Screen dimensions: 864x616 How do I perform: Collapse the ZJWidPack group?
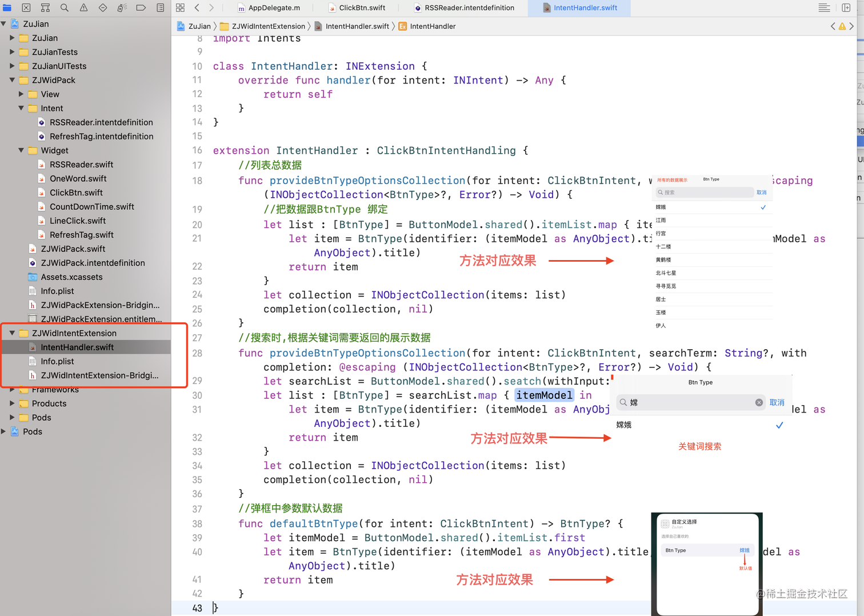pyautogui.click(x=12, y=80)
